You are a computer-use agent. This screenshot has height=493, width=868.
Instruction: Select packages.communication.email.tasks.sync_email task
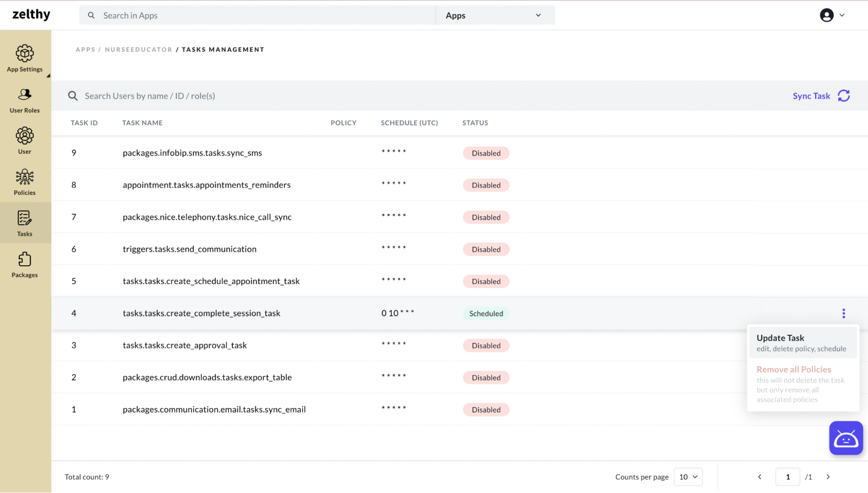(x=214, y=410)
